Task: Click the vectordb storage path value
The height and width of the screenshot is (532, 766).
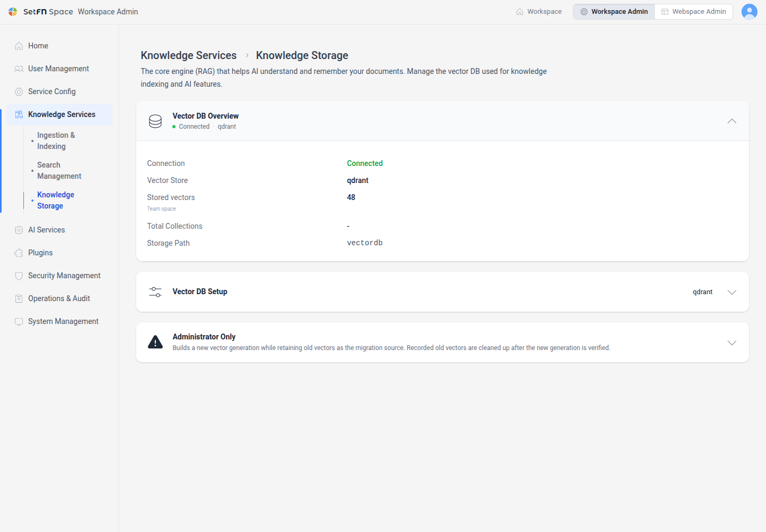Action: click(365, 243)
